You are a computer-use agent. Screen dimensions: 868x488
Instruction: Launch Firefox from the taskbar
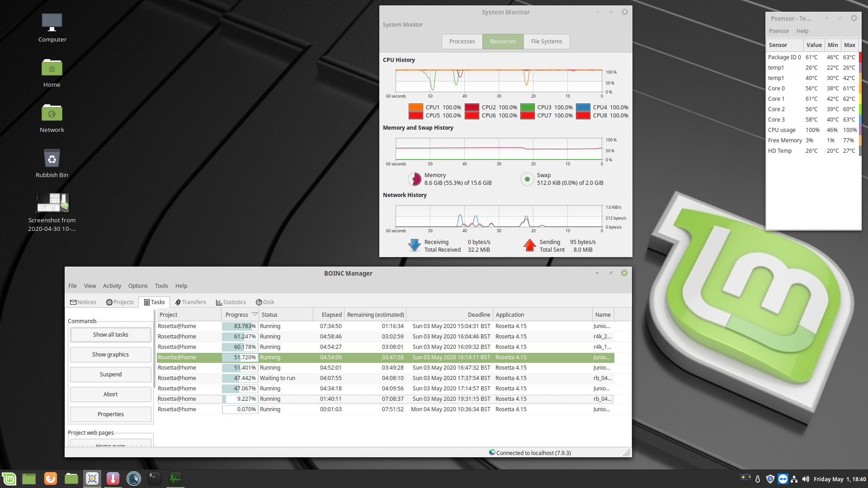[x=50, y=479]
